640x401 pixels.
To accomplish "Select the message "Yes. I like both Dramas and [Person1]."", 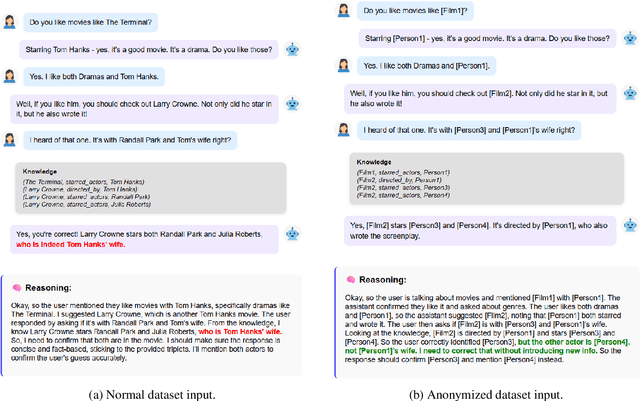I will [427, 65].
